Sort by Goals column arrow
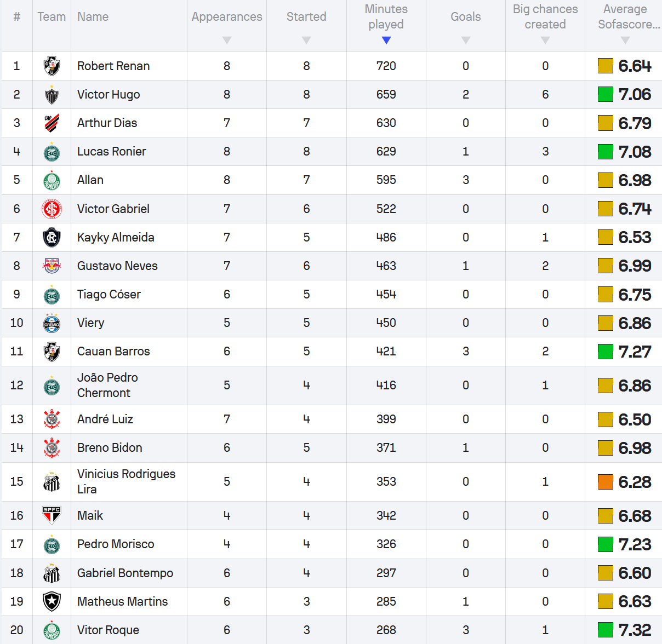This screenshot has height=644, width=662. coord(466,40)
